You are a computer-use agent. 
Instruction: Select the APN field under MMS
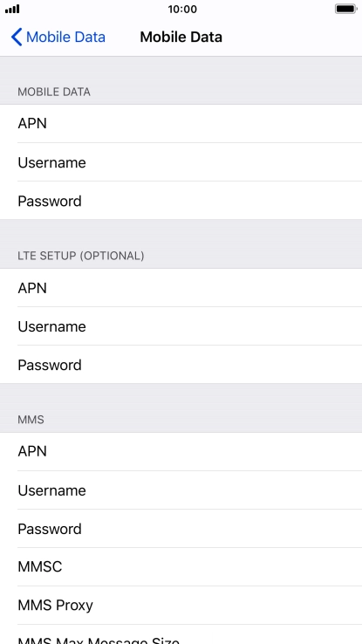[181, 451]
